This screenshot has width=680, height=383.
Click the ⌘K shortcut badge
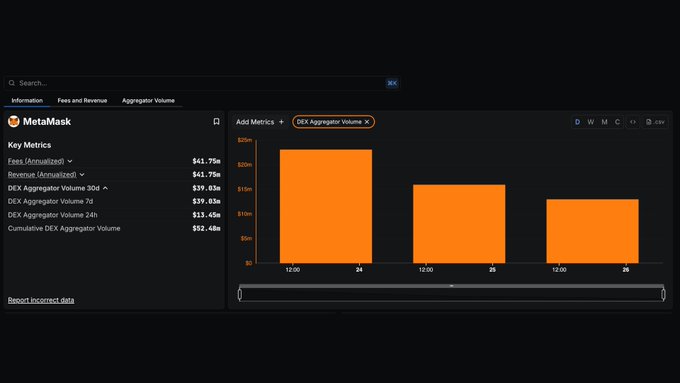(x=392, y=83)
